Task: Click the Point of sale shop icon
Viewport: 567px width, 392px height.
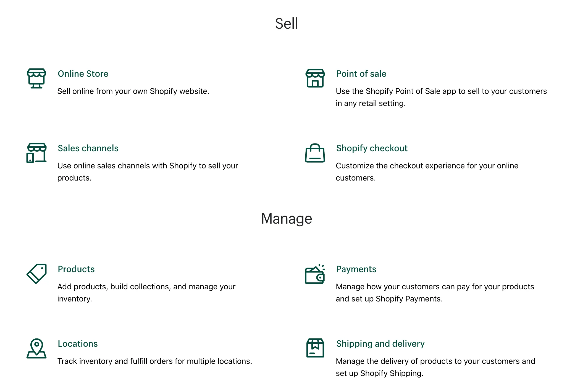Action: [x=315, y=78]
